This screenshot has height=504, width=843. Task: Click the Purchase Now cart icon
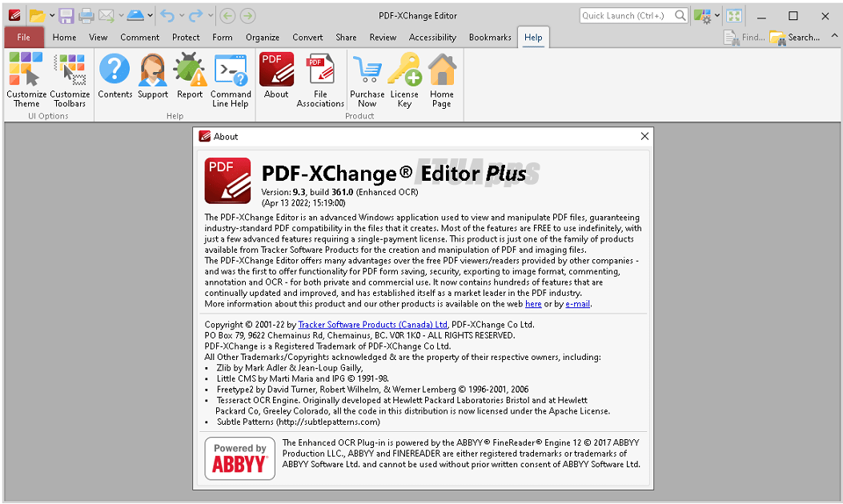pos(367,79)
